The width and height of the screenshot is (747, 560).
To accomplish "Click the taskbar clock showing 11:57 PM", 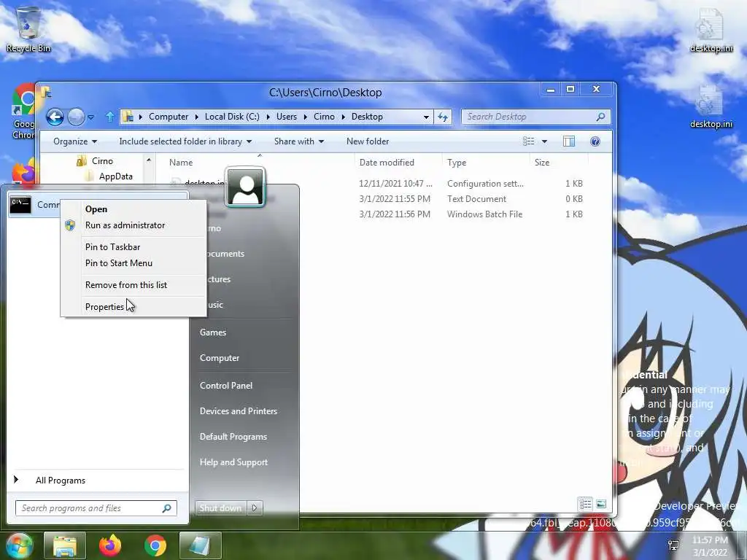I will point(710,545).
